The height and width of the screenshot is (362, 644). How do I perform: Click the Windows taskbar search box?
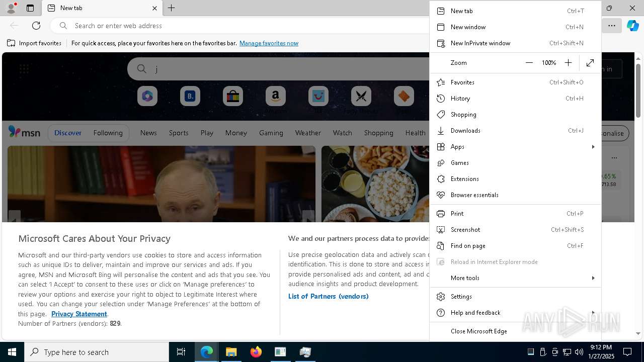(97, 352)
